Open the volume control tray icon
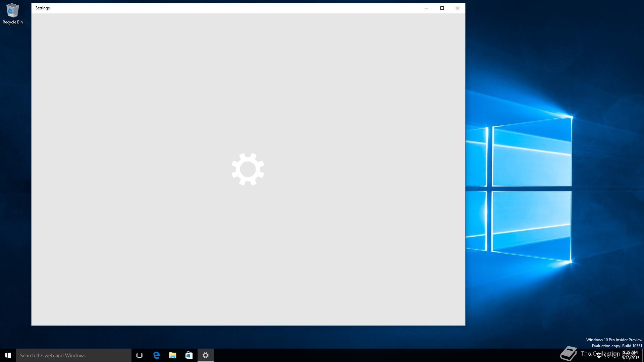 click(607, 355)
